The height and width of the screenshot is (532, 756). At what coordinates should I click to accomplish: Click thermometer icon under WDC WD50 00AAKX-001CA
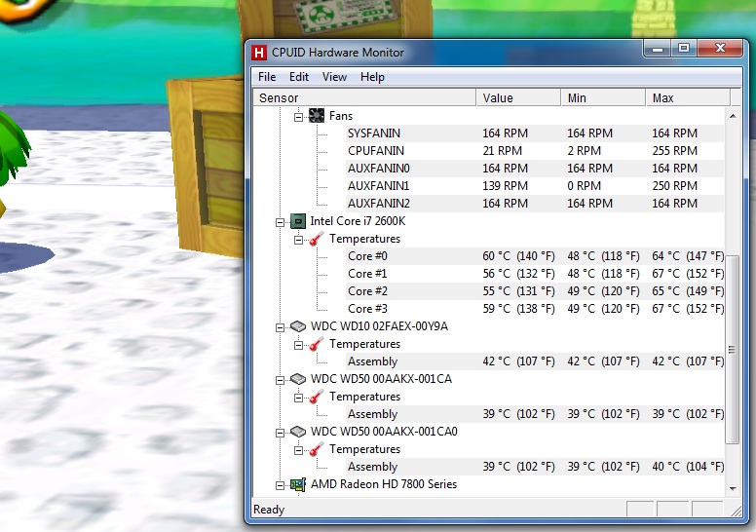point(317,397)
